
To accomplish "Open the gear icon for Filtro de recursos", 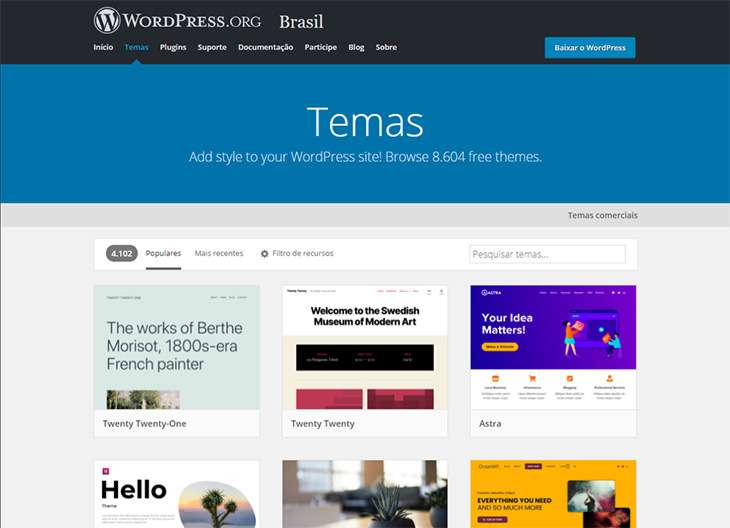I will coord(264,254).
